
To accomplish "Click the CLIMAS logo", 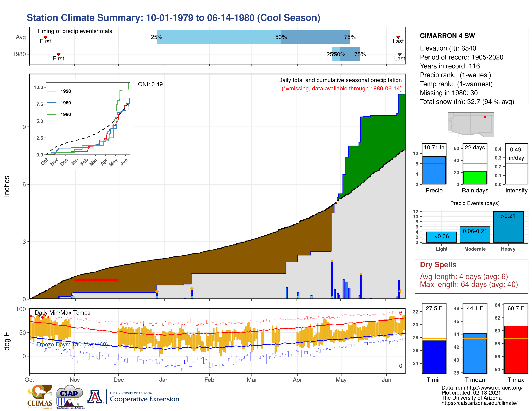I will (x=40, y=396).
